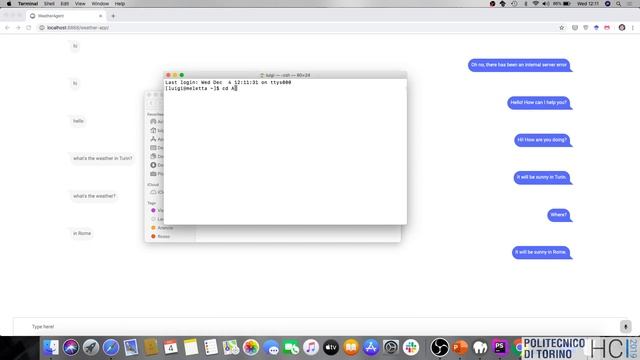
Task: Bookmark page with star icon in Chrome
Action: point(562,28)
